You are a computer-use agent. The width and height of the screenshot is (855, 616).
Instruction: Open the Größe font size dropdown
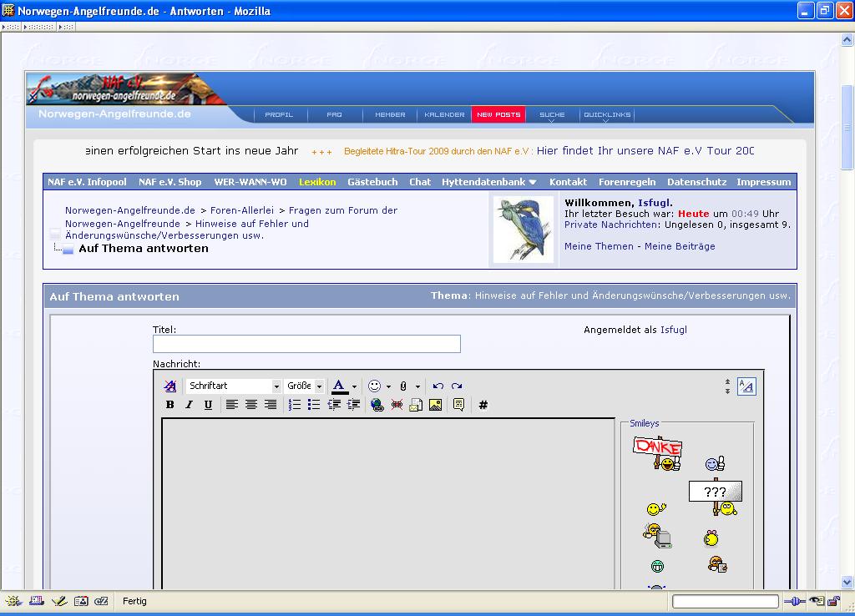click(x=305, y=386)
